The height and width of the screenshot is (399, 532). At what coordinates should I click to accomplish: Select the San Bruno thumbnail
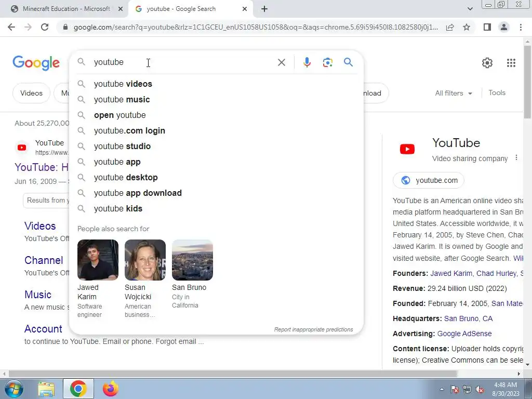[x=192, y=260]
